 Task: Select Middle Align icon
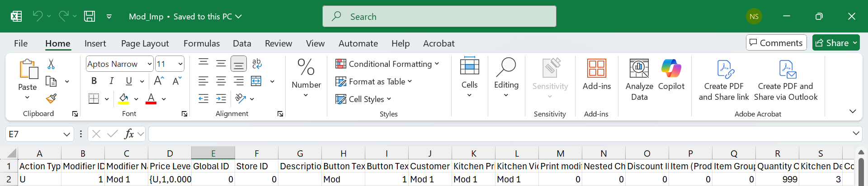(221, 64)
